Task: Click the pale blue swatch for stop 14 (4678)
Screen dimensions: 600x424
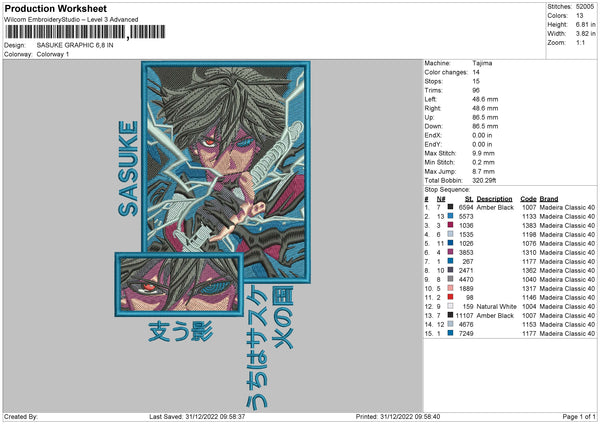Action: (450, 324)
